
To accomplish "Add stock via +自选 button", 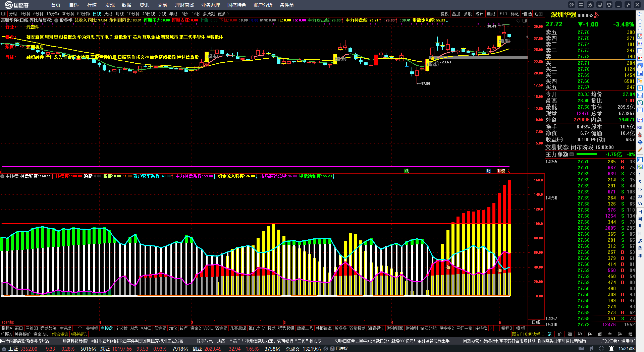I will click(527, 14).
